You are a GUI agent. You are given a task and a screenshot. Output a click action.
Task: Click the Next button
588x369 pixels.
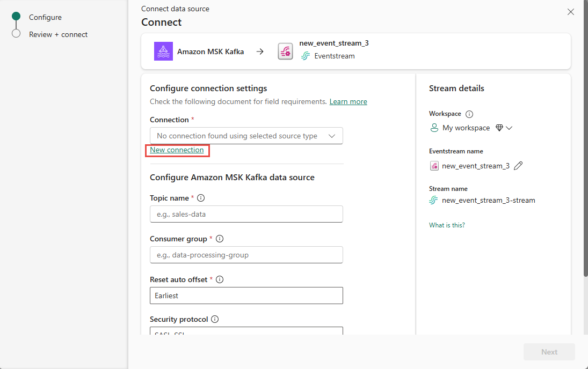549,352
